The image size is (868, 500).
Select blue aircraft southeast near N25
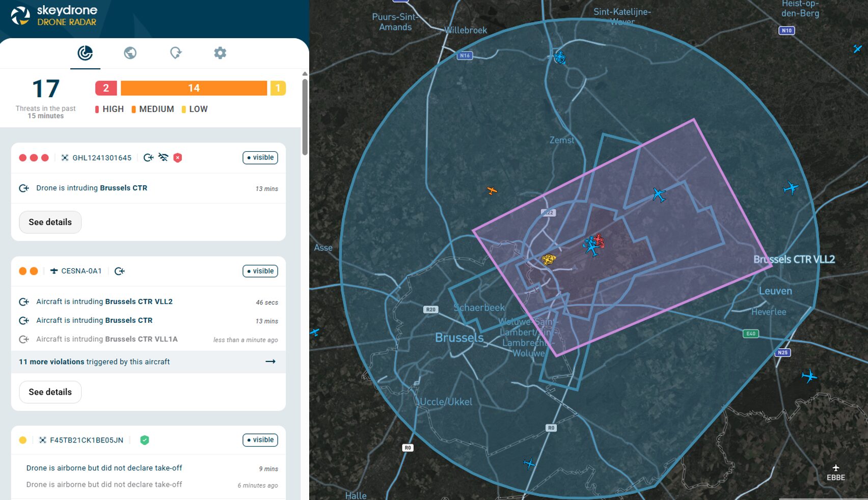(809, 376)
